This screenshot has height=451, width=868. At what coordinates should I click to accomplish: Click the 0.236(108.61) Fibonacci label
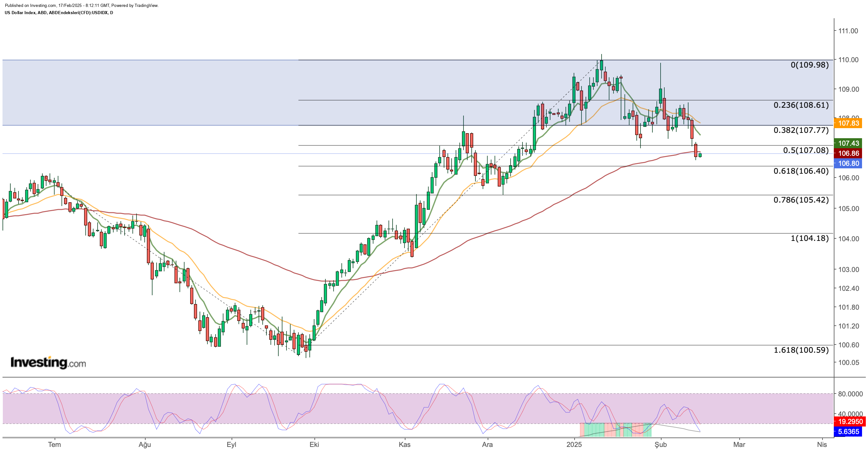tap(801, 105)
